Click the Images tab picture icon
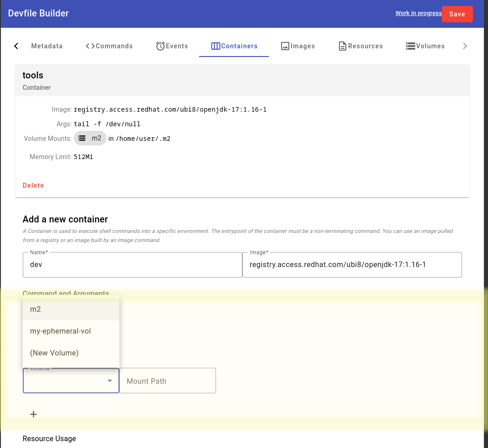The width and height of the screenshot is (488, 448). coord(285,46)
